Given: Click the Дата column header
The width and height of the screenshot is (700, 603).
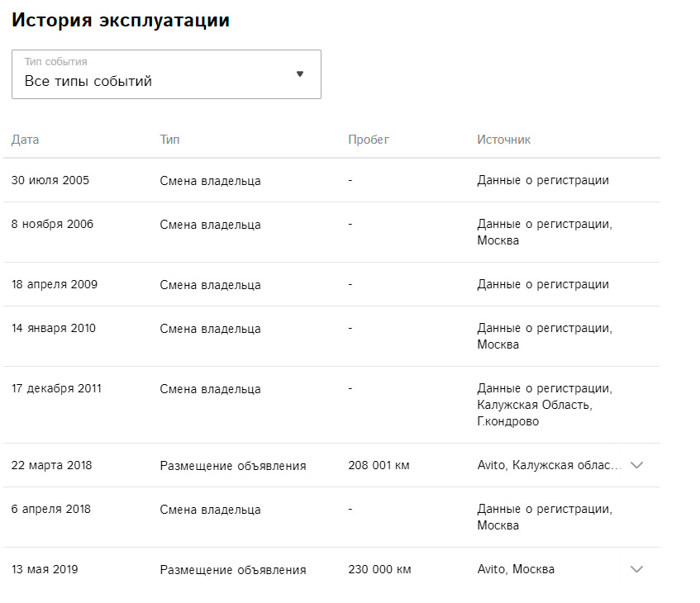Looking at the screenshot, I should tap(25, 140).
